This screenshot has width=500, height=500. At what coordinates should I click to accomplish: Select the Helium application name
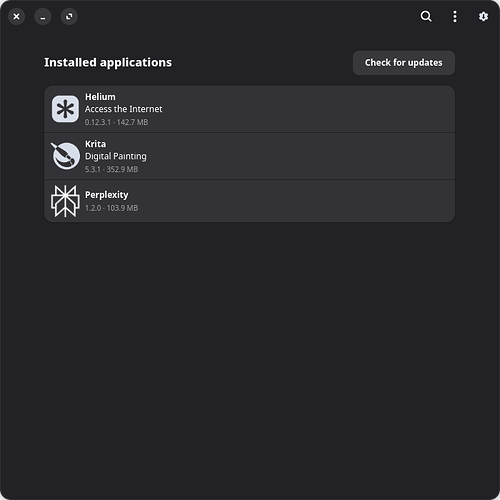pos(100,97)
